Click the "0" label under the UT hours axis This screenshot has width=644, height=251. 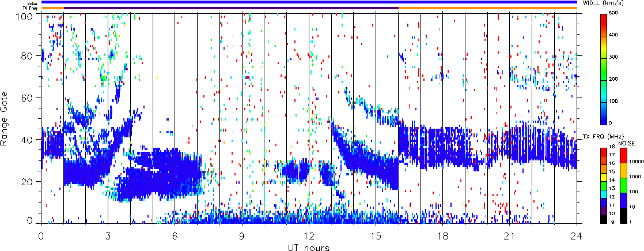click(x=41, y=236)
